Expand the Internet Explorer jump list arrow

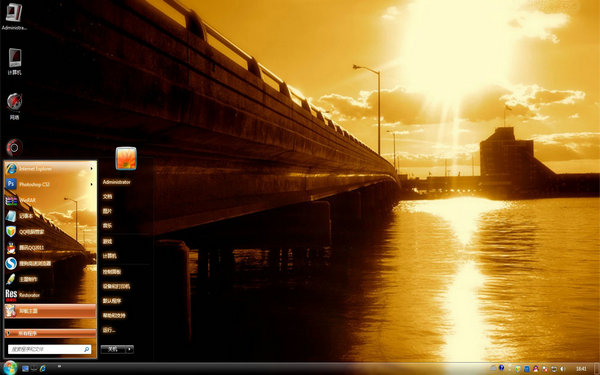coord(91,168)
